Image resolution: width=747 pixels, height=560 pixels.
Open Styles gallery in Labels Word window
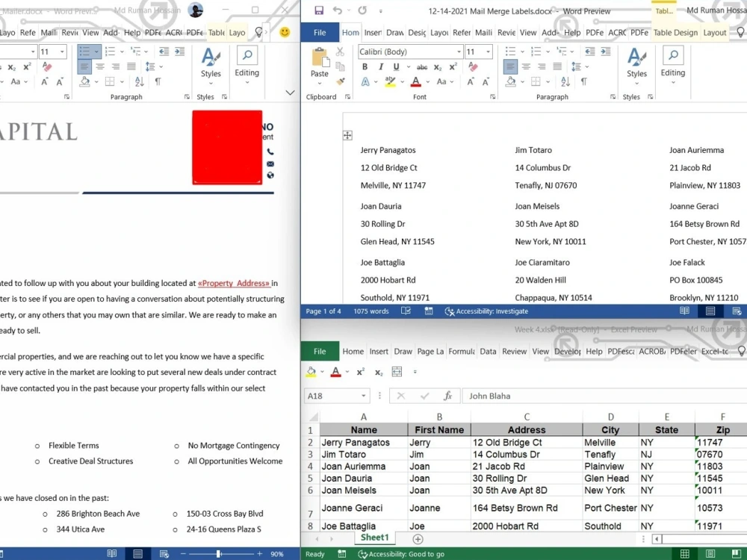[637, 66]
